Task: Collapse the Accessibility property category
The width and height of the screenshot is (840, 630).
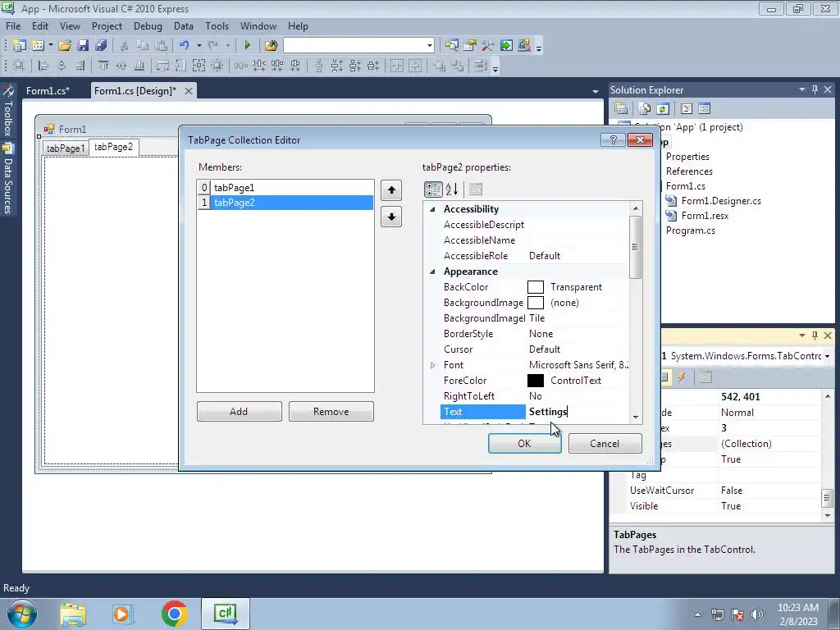Action: tap(433, 209)
